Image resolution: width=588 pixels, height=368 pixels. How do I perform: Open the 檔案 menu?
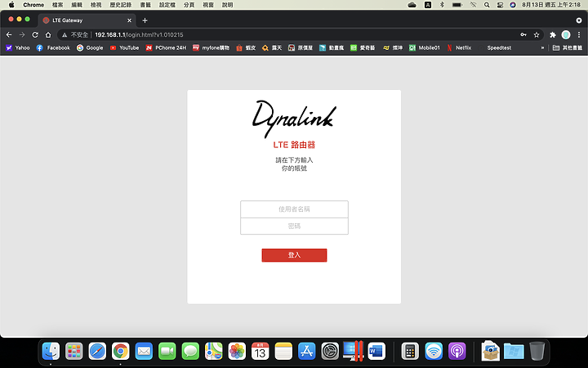tap(57, 5)
